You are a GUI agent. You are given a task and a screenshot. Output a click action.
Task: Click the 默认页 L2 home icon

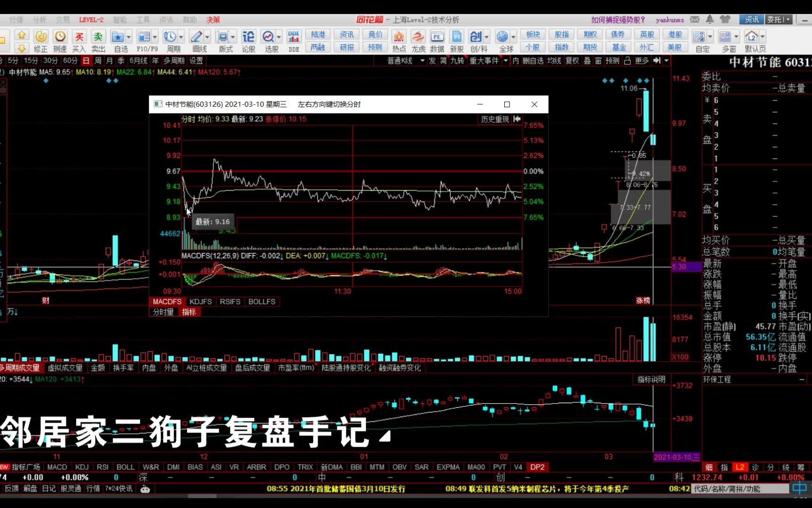[752, 37]
